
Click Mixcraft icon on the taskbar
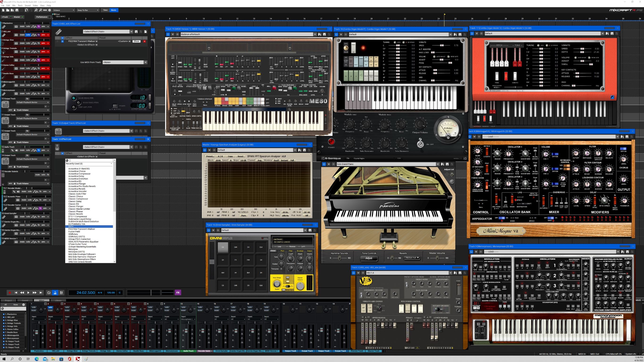78,359
